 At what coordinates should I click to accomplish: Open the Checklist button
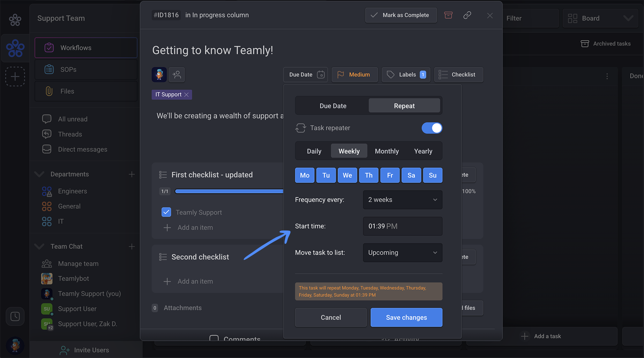[x=459, y=75]
